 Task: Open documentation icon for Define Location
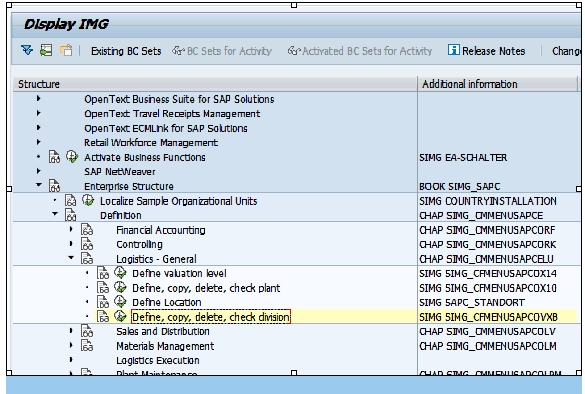(x=103, y=302)
